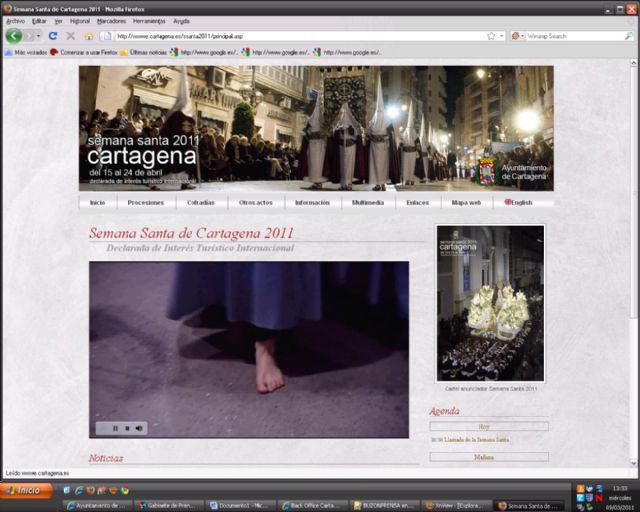
Task: Click the stop loading X icon
Action: (70, 36)
